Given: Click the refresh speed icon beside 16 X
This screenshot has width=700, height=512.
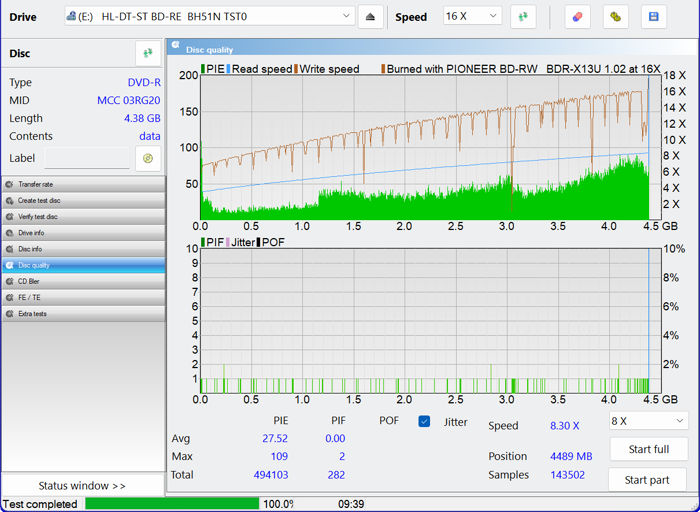Looking at the screenshot, I should (523, 17).
